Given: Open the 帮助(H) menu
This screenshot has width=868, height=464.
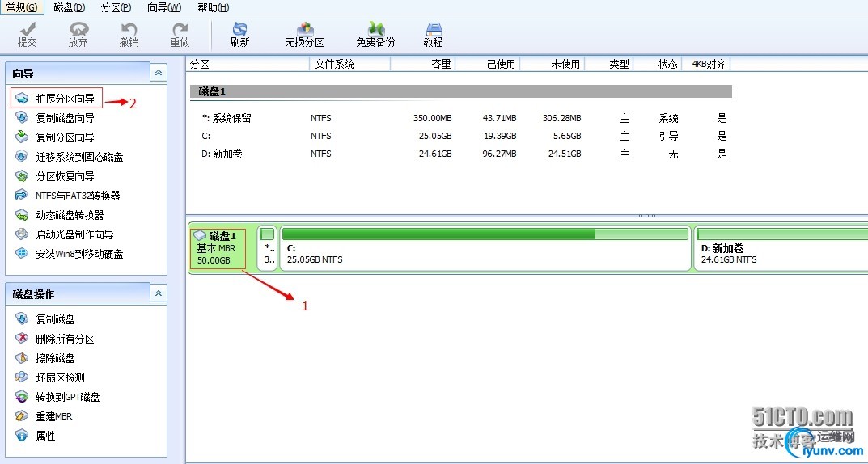Looking at the screenshot, I should coord(213,7).
